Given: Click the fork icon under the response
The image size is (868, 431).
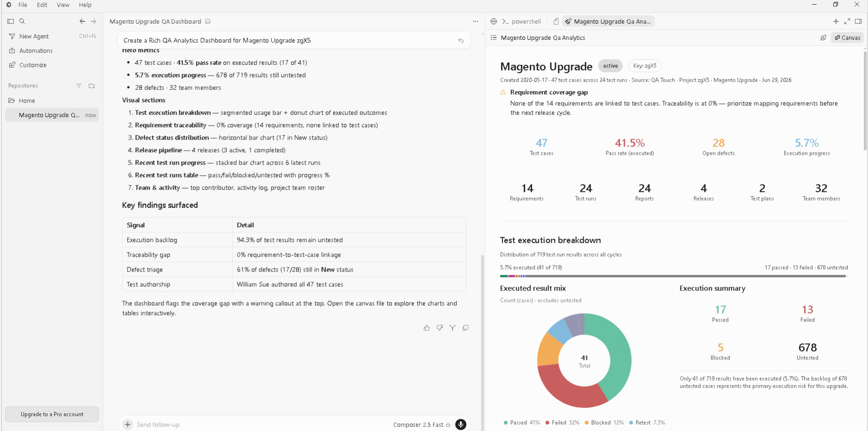Looking at the screenshot, I should [452, 328].
